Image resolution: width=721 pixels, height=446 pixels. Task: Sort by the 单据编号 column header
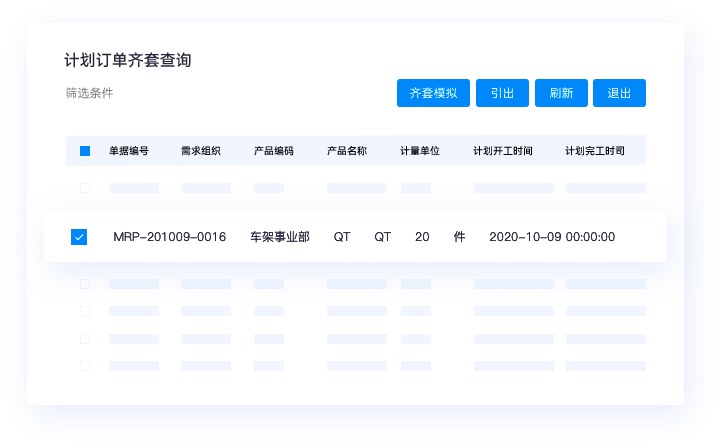click(129, 151)
